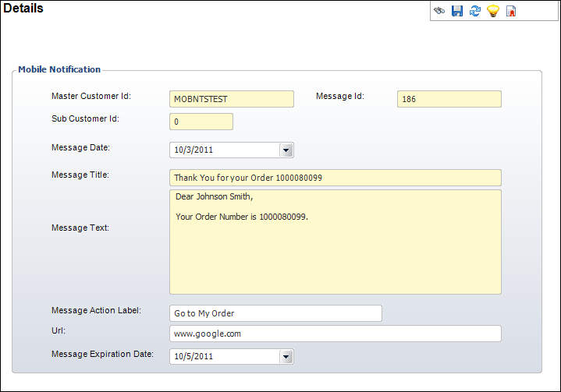Click the yellow light bulb icon
Viewport: 561px width, 392px height.
pyautogui.click(x=492, y=12)
